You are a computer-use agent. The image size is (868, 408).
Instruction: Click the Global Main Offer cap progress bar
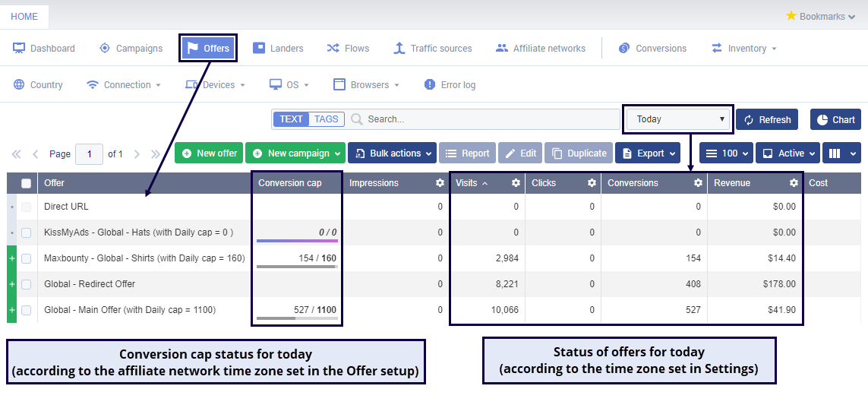(296, 318)
